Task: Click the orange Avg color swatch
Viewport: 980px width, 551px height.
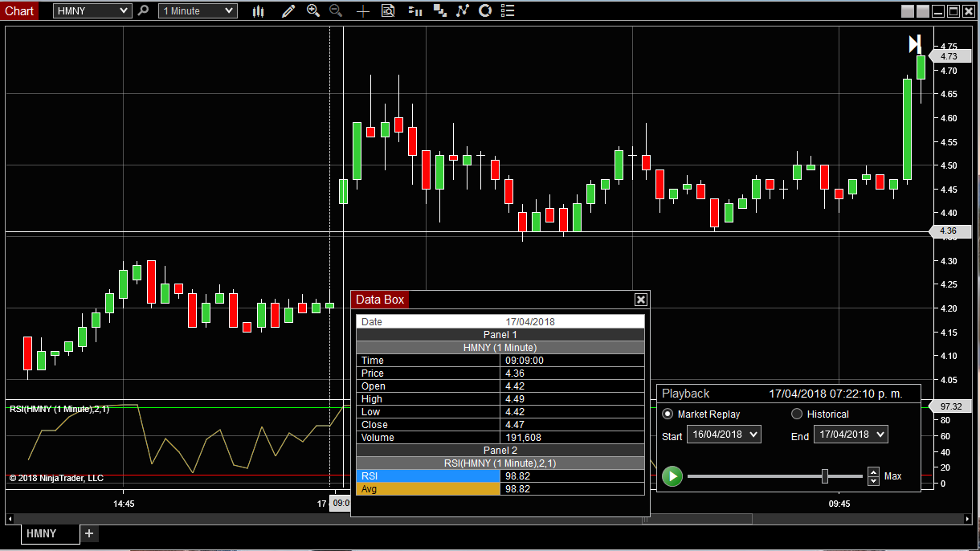Action: (x=427, y=488)
